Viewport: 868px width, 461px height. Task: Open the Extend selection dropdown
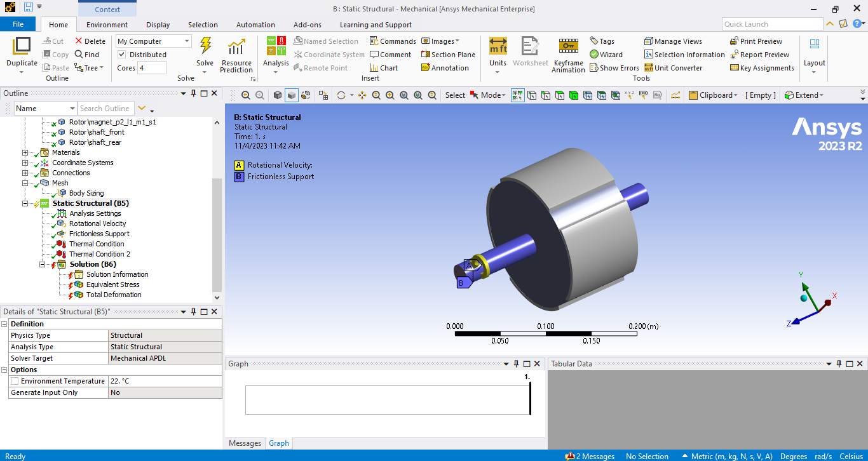[804, 95]
